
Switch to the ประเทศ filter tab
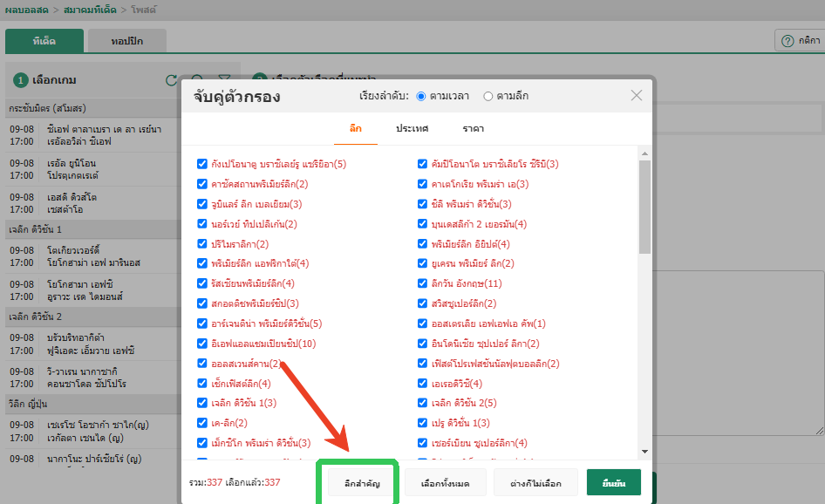(412, 128)
